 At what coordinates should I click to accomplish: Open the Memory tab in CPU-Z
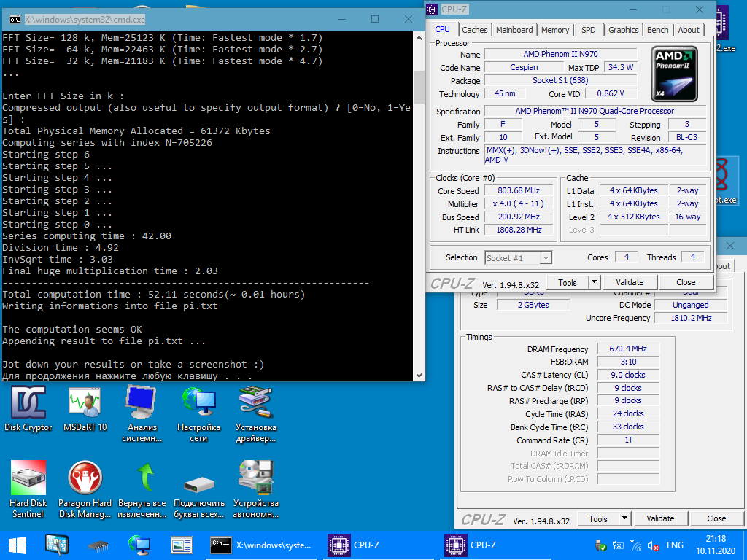[555, 30]
